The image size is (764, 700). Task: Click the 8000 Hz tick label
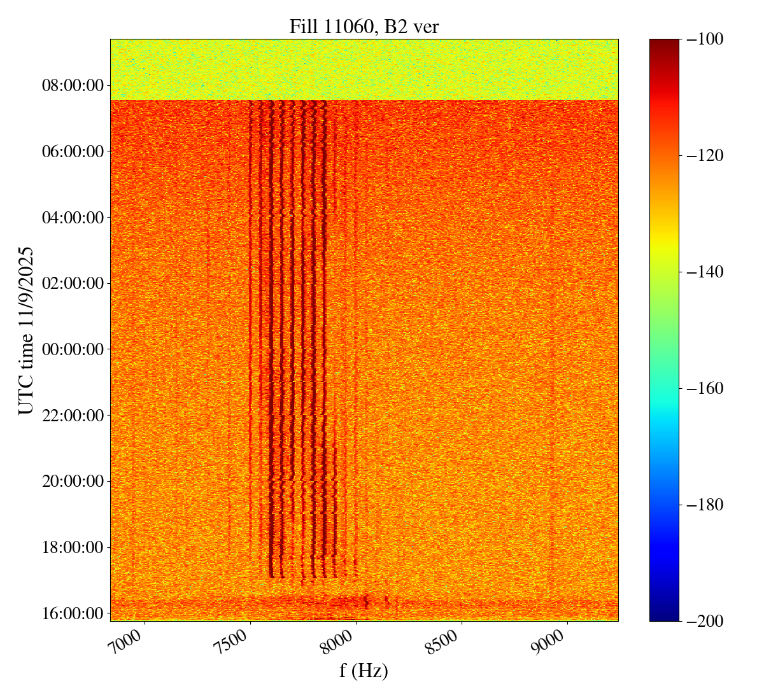click(341, 641)
